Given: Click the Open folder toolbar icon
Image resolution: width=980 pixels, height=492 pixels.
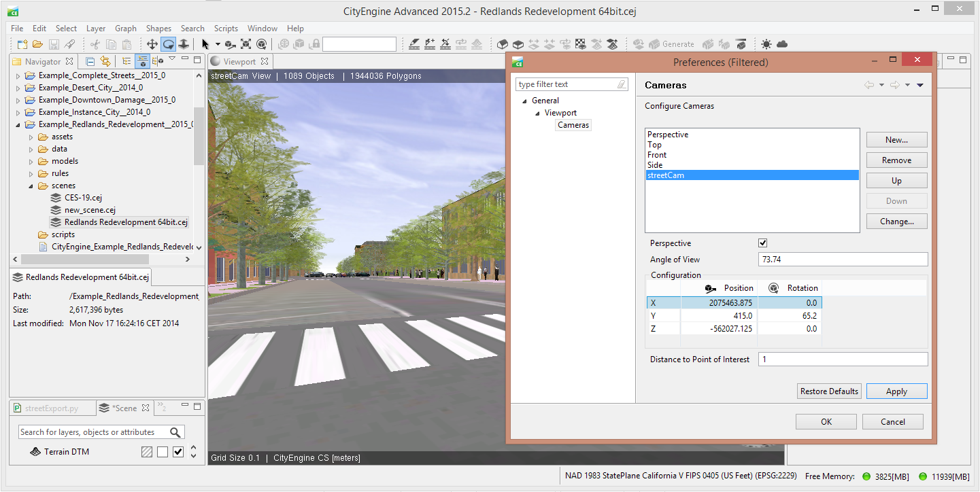Looking at the screenshot, I should coord(37,44).
